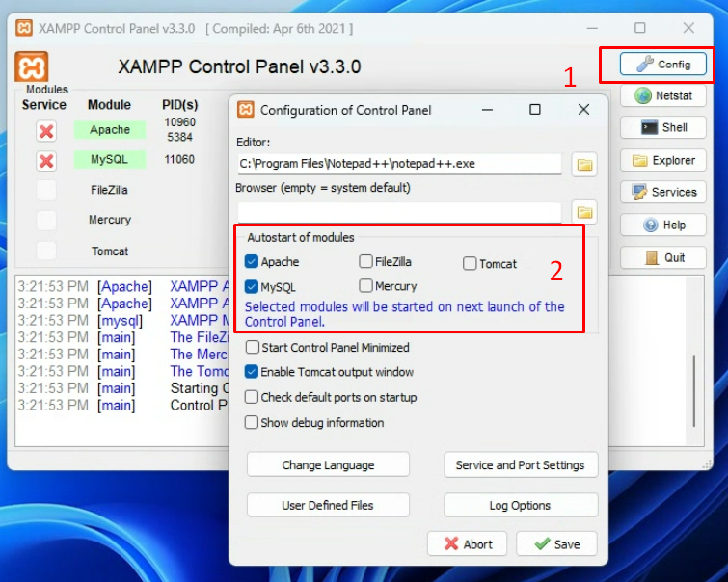Toggle the Tomcat service checkbox

(46, 251)
